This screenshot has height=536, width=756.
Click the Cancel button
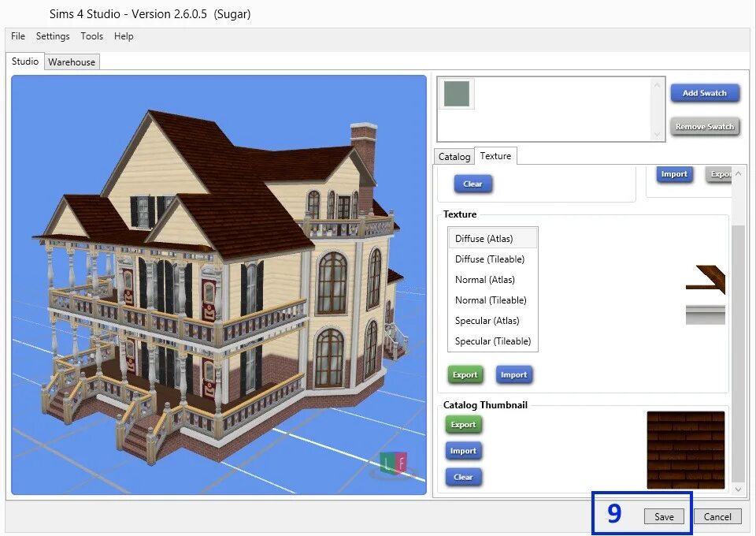coord(717,517)
